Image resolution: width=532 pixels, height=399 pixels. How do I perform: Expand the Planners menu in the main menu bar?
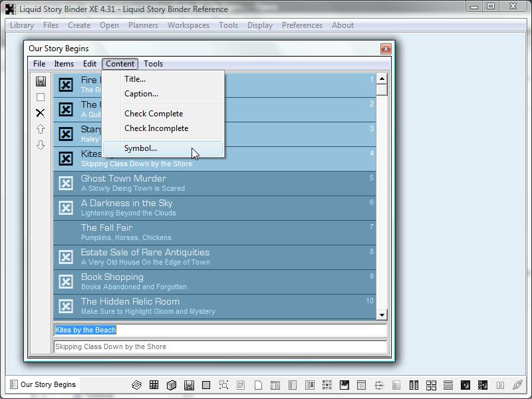pos(143,25)
